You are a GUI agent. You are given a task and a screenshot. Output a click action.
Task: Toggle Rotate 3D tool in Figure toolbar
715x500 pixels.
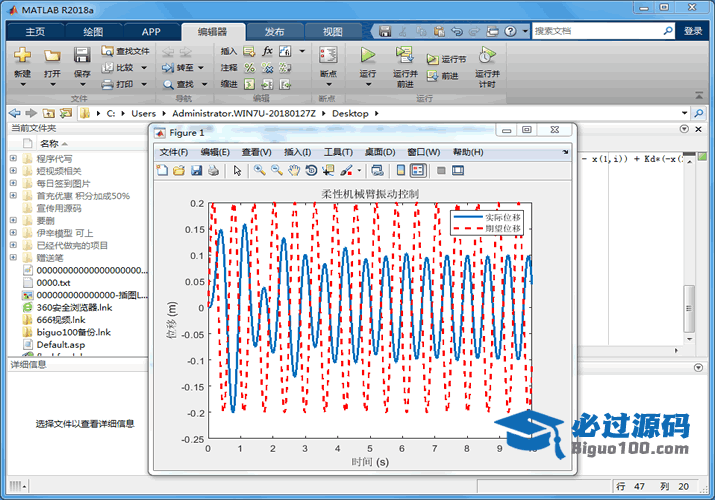[x=311, y=170]
